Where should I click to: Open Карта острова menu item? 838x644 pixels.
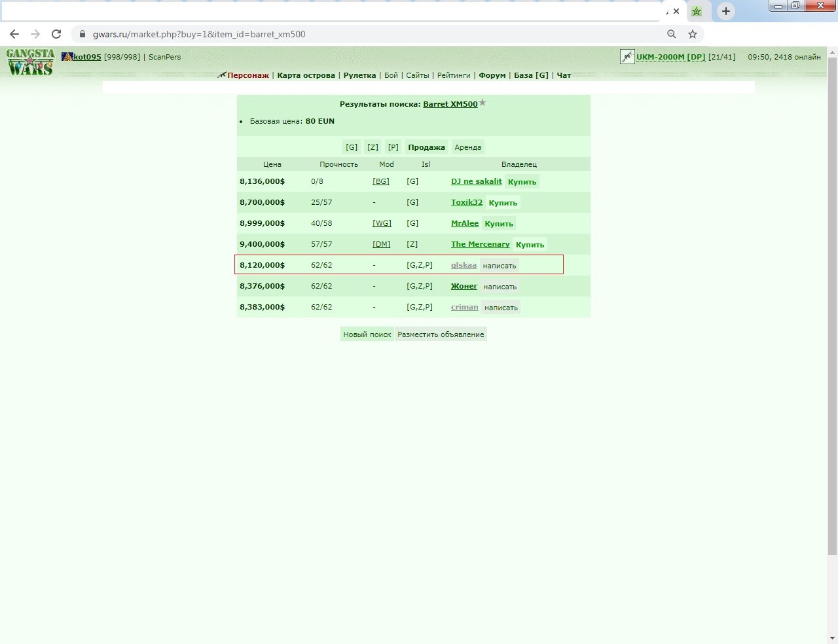[306, 75]
